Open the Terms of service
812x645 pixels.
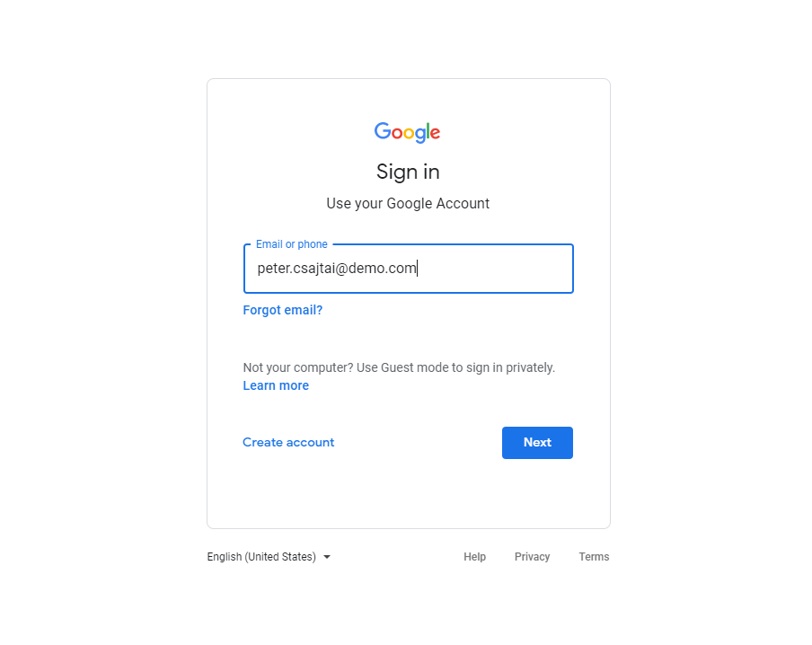tap(594, 557)
